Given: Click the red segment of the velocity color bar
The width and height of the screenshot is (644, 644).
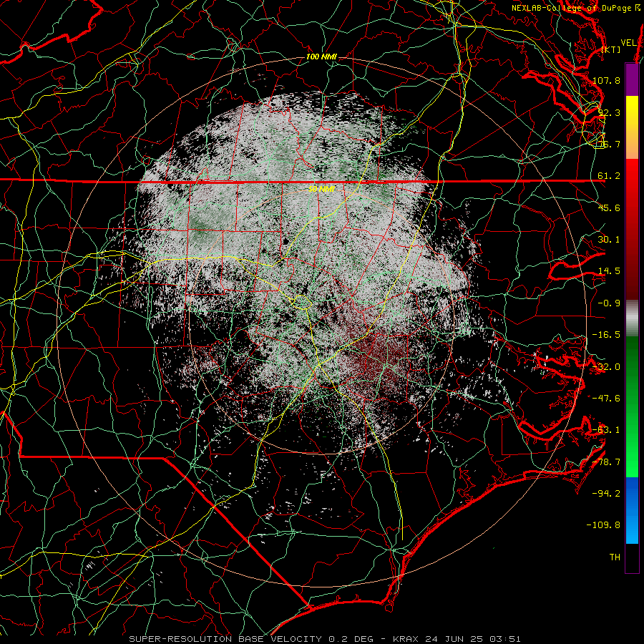Looking at the screenshot, I should point(632,229).
